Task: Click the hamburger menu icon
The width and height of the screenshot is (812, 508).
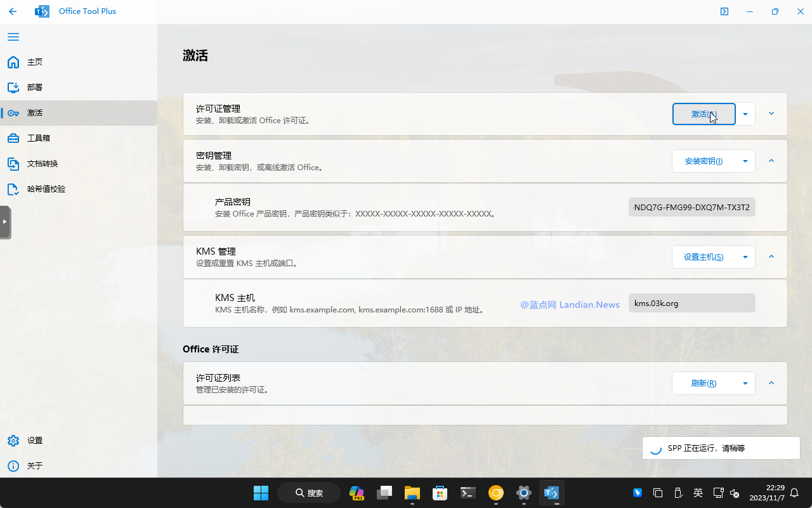Action: point(13,37)
